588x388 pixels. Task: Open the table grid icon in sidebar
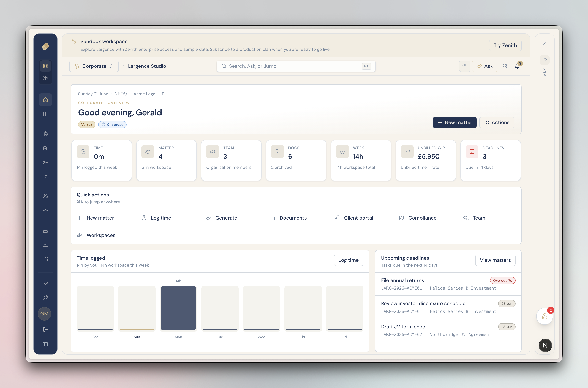click(45, 114)
